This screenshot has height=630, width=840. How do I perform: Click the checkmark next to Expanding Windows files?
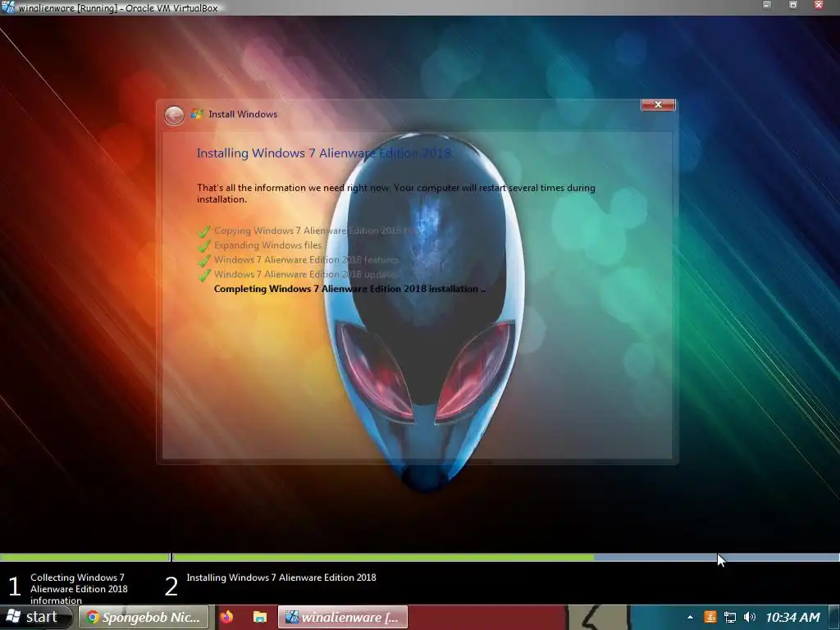click(204, 246)
